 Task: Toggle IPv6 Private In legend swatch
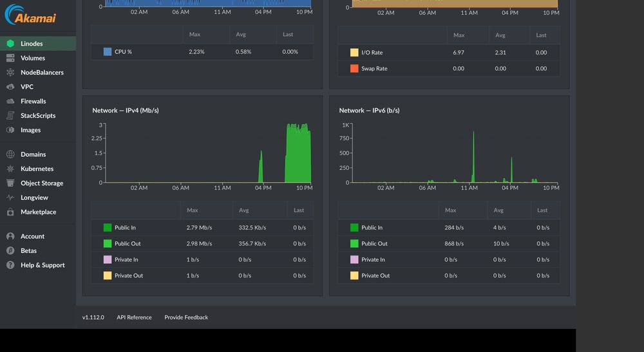click(354, 259)
